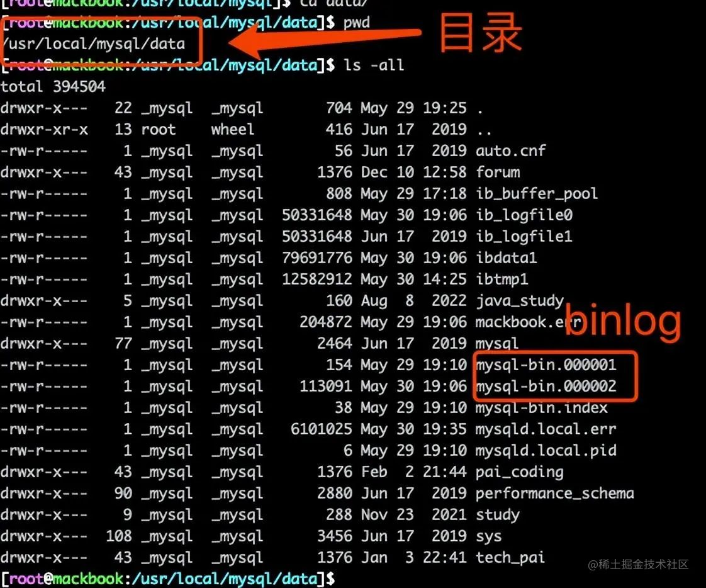
Task: Click the ib_buffer_pool filename
Action: point(537,194)
